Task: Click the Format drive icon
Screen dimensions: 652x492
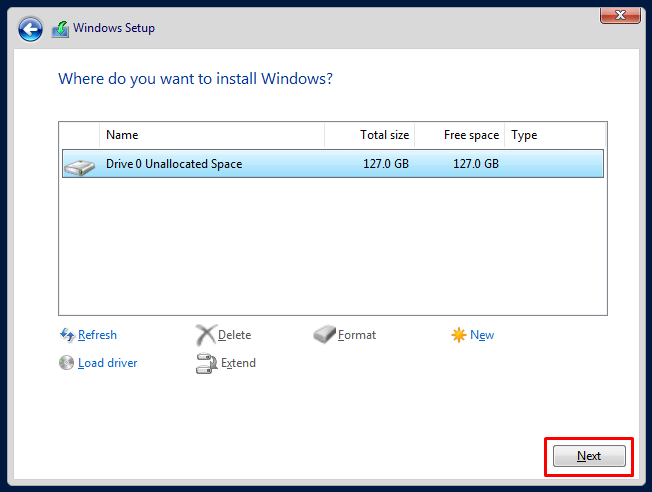Action: click(324, 334)
